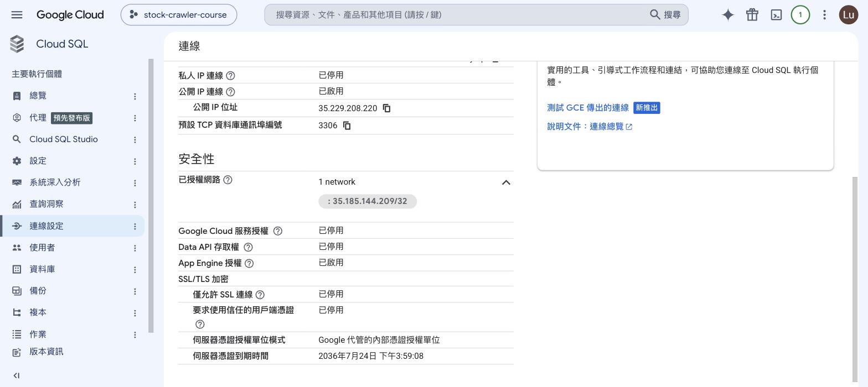This screenshot has height=387, width=868.
Task: Open the stock-crawler-course project picker
Action: (179, 15)
